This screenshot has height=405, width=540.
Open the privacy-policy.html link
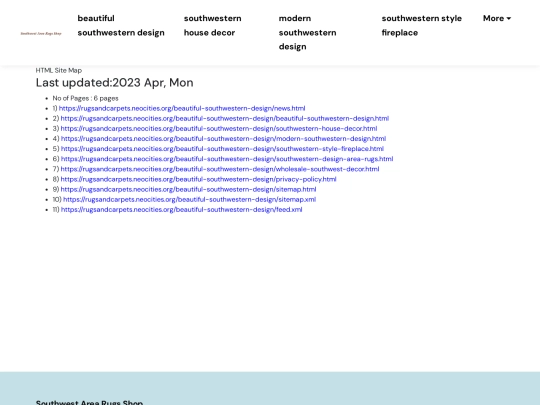coord(198,179)
